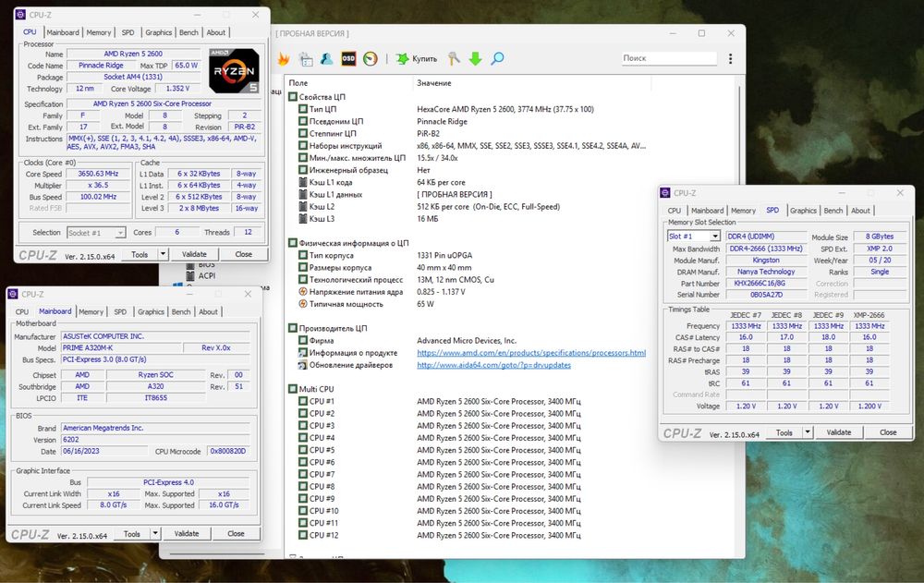Click the green download arrow icon
The width and height of the screenshot is (924, 583).
pyautogui.click(x=475, y=59)
